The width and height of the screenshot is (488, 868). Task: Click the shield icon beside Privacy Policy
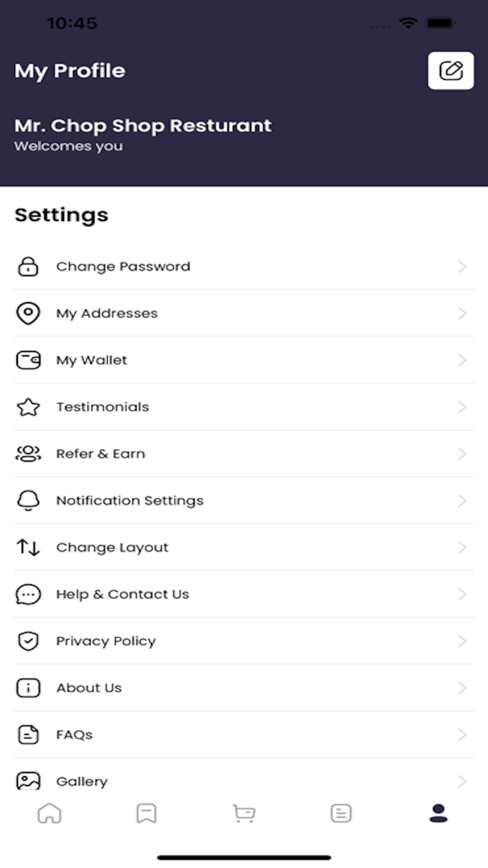pos(28,641)
